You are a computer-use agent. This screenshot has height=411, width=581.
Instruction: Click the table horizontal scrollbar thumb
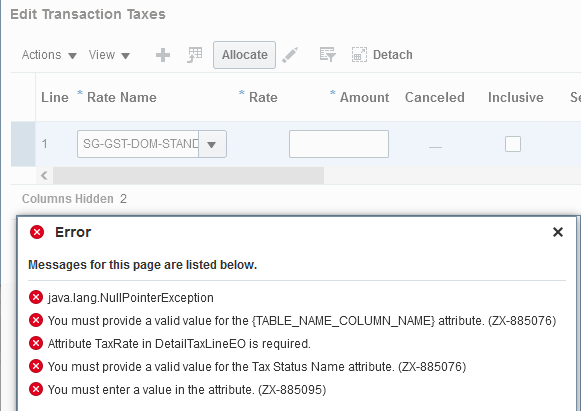pos(188,175)
